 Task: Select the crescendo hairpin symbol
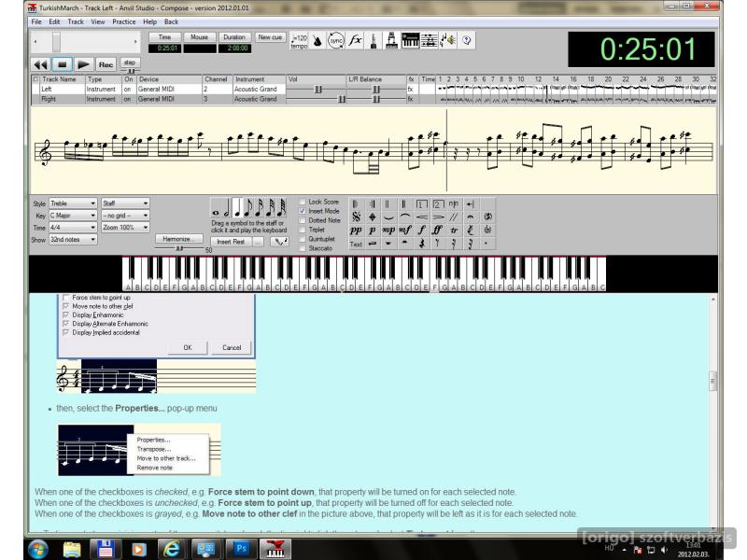point(421,217)
